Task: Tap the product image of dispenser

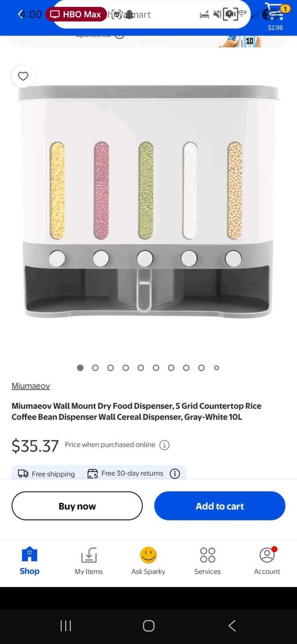Action: pyautogui.click(x=148, y=201)
